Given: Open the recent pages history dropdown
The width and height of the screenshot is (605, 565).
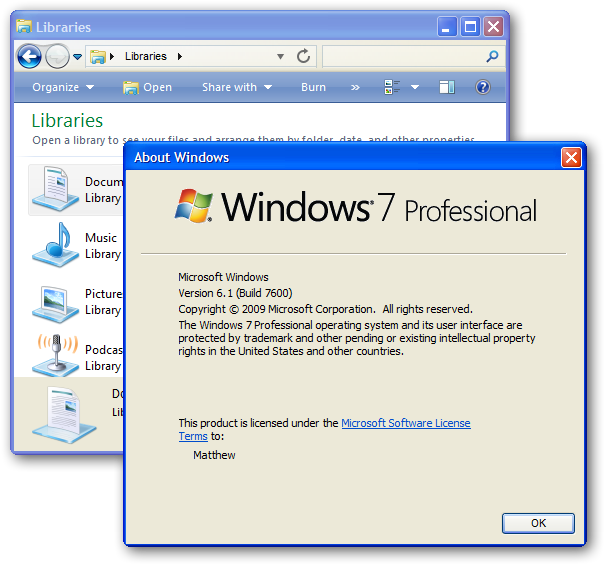Looking at the screenshot, I should pos(78,57).
